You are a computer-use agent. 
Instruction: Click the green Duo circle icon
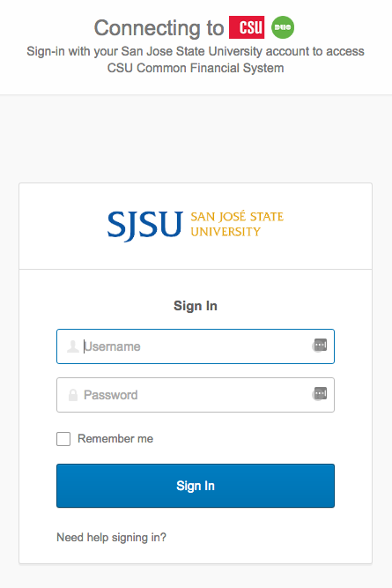tap(283, 27)
